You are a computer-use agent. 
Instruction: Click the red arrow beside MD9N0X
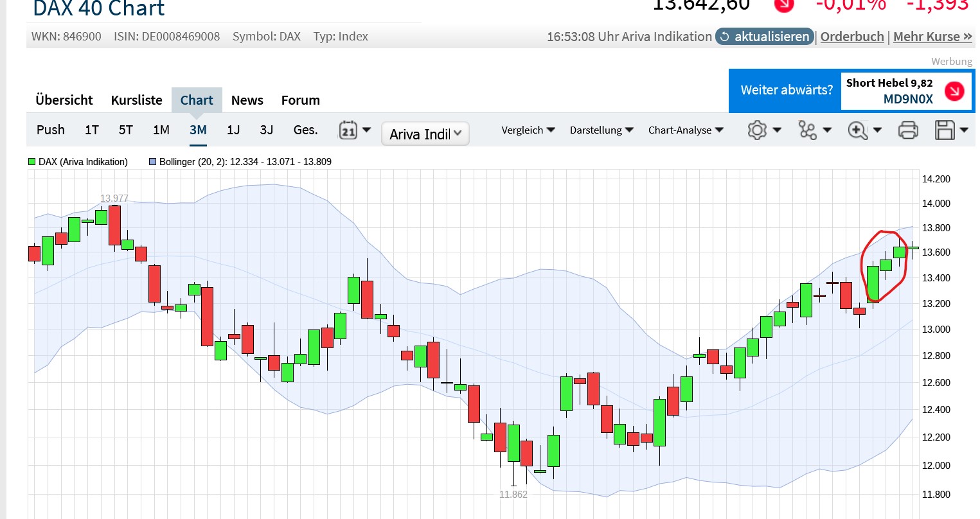954,91
